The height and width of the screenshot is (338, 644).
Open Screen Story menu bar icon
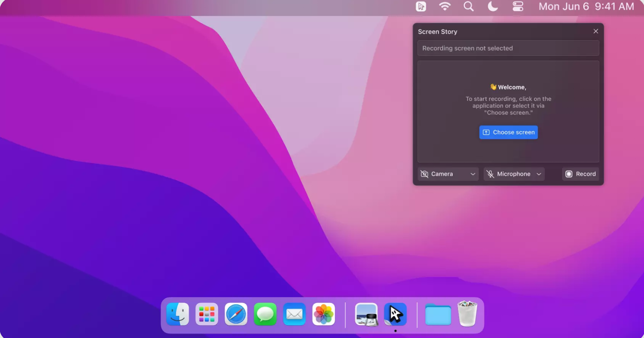pyautogui.click(x=421, y=6)
